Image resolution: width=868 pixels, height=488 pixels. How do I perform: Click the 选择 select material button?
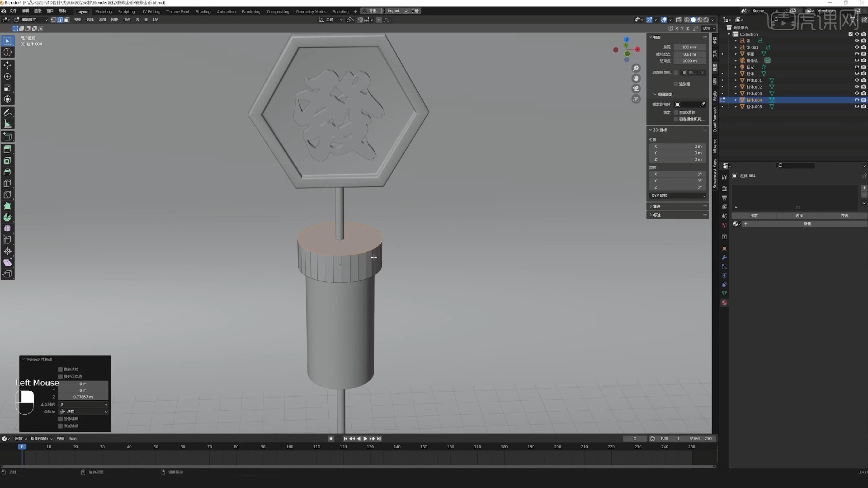coord(799,216)
